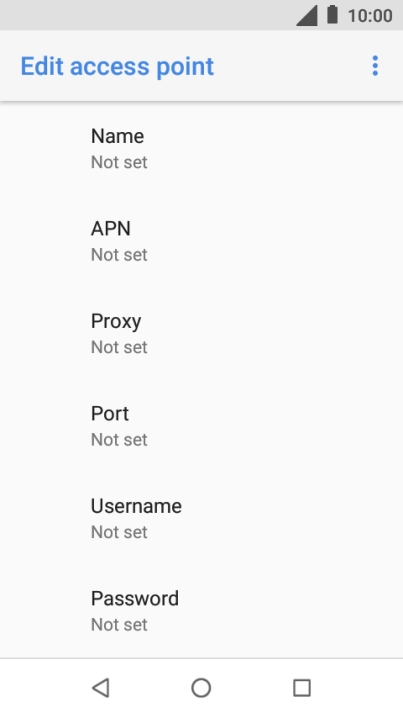
Task: Tap the Not set value under APN
Action: tap(119, 255)
